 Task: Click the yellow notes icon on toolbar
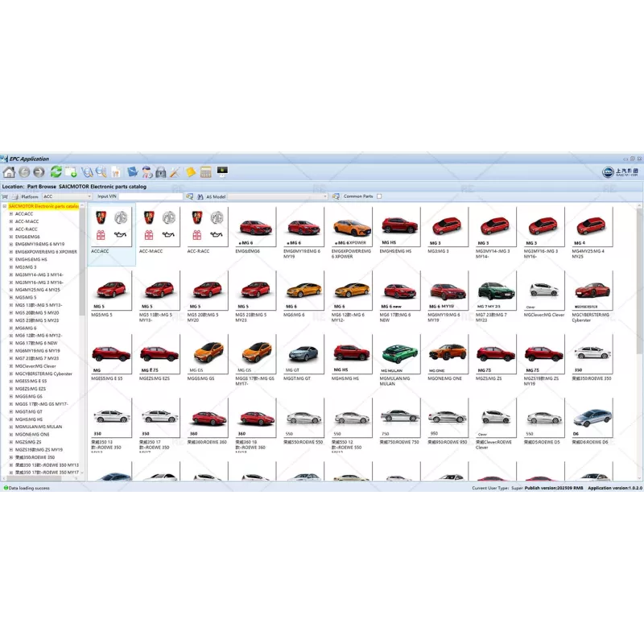pyautogui.click(x=190, y=171)
